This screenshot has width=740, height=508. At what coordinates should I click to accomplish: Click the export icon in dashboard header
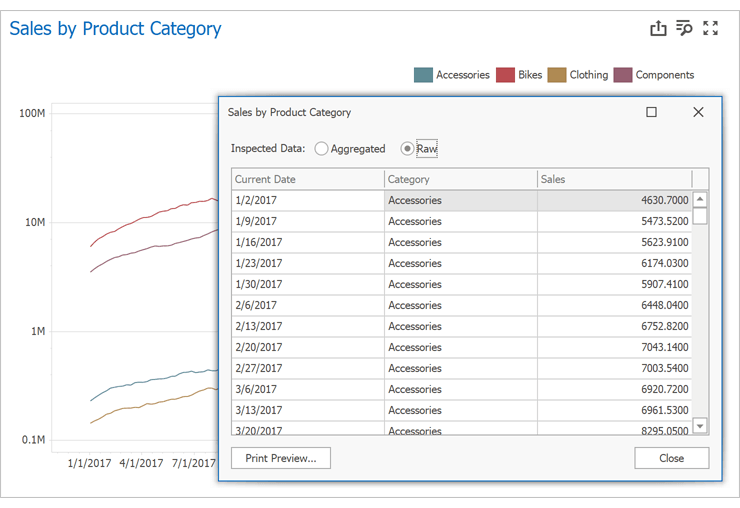click(x=658, y=28)
